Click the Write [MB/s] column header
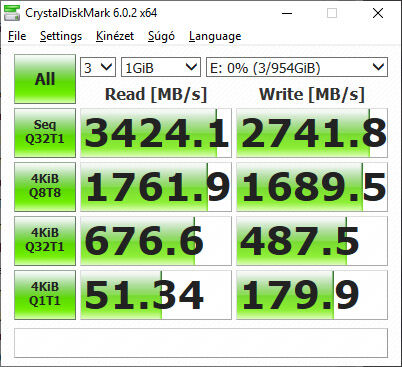Image resolution: width=402 pixels, height=367 pixels. 312,94
